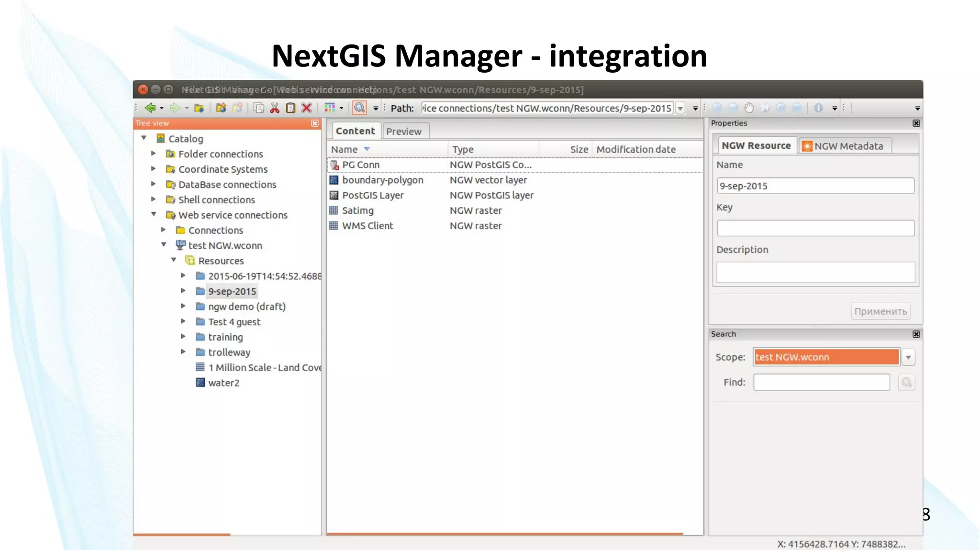The width and height of the screenshot is (980, 550).
Task: Collapse Web service connections node
Action: [154, 214]
